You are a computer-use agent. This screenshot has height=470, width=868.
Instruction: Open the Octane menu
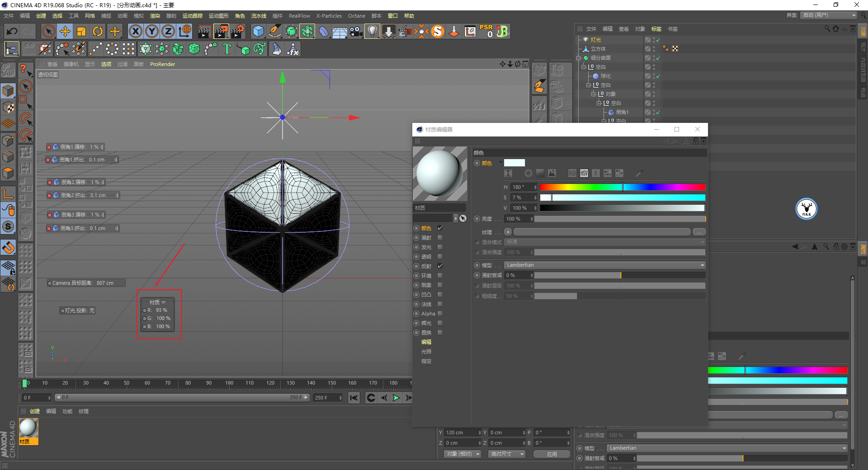357,16
